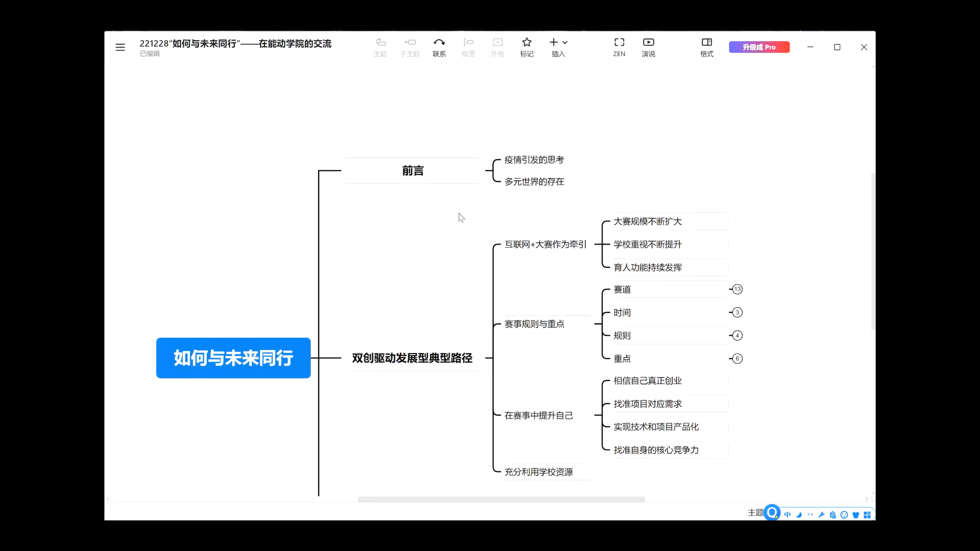980x551 pixels.
Task: Click the 联系 relationship tool
Action: (x=439, y=47)
